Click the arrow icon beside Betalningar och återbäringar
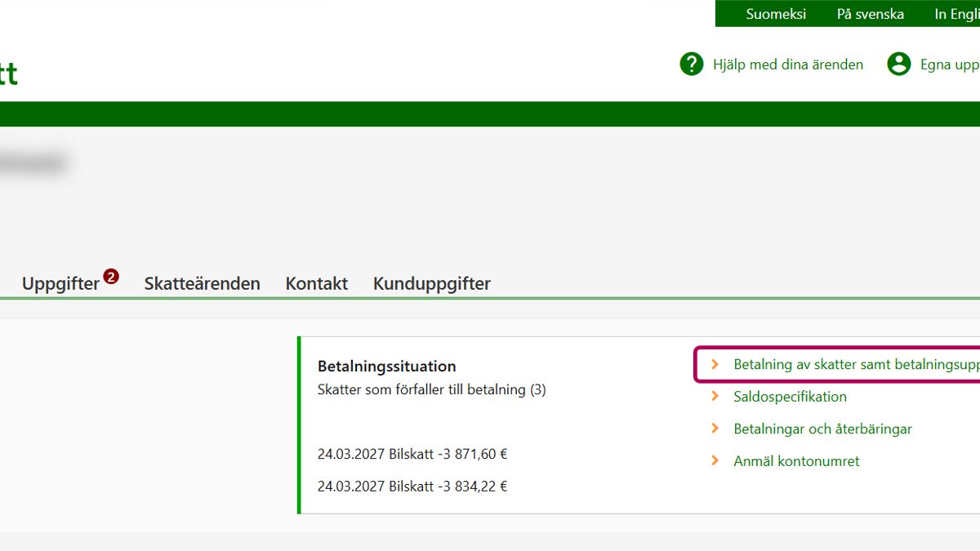This screenshot has height=551, width=980. (715, 429)
